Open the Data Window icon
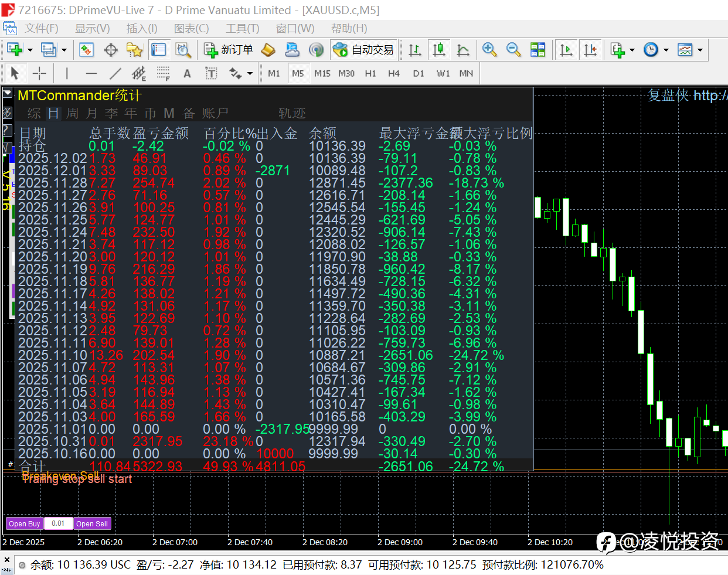Screen dimensions: 728x575 click(x=111, y=50)
